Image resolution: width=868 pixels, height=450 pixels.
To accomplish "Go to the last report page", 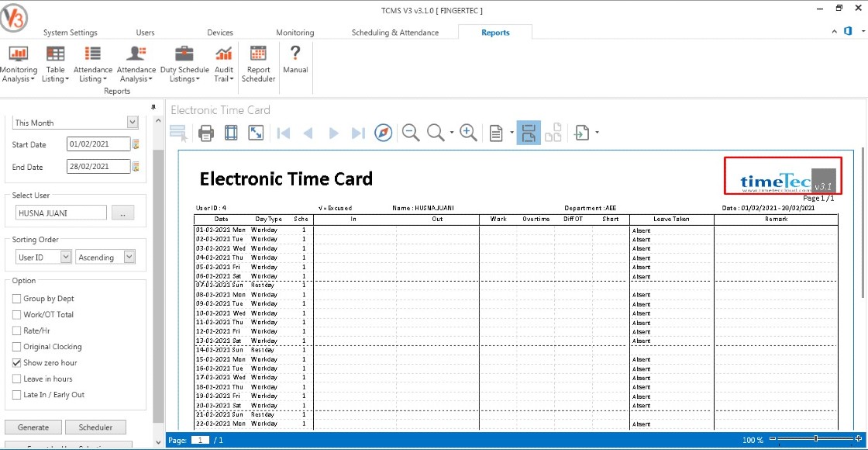I will tap(358, 133).
